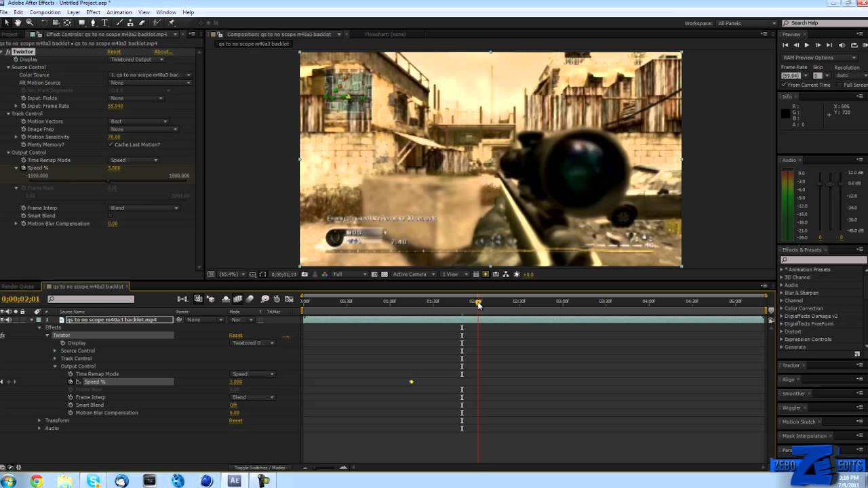Click the viewer grid and guides icon

tap(252, 274)
